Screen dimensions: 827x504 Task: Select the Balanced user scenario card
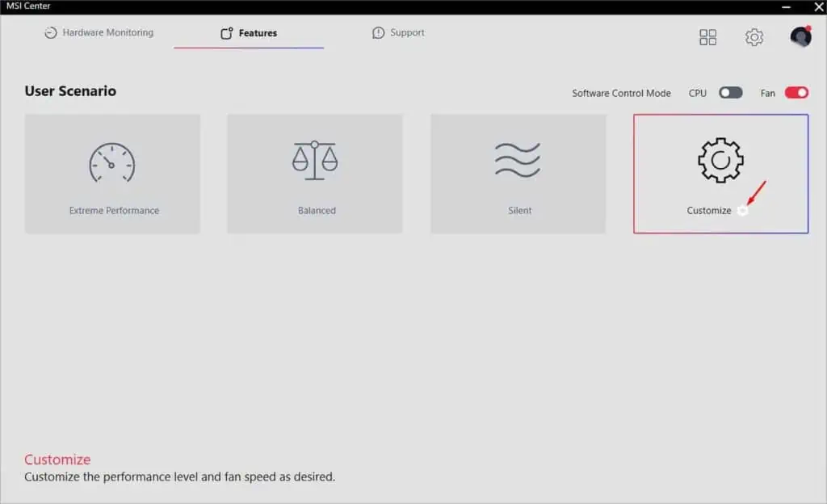[315, 173]
